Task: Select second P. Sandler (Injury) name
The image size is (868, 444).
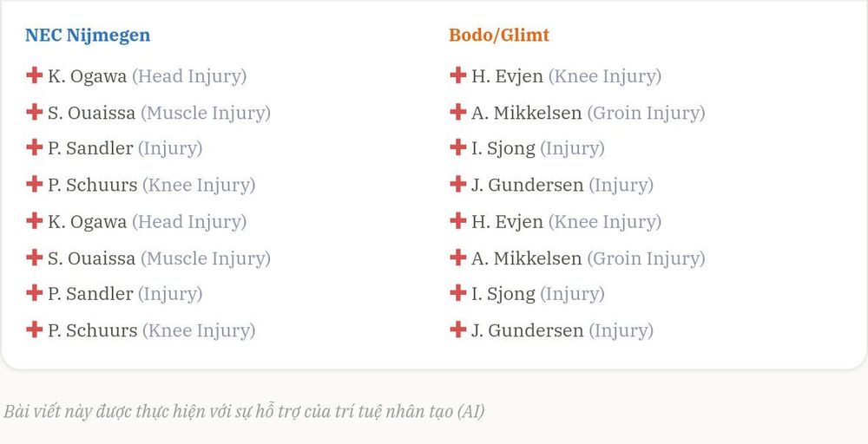Action: [90, 294]
